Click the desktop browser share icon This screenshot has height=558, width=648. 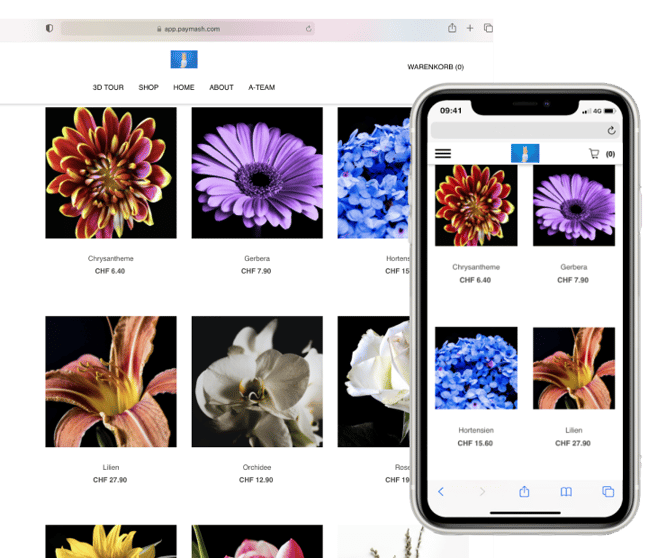coord(452,28)
